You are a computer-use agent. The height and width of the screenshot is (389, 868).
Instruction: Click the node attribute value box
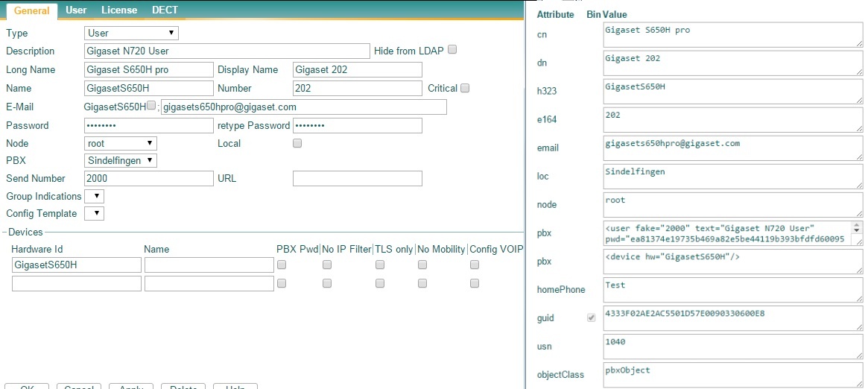click(x=733, y=205)
